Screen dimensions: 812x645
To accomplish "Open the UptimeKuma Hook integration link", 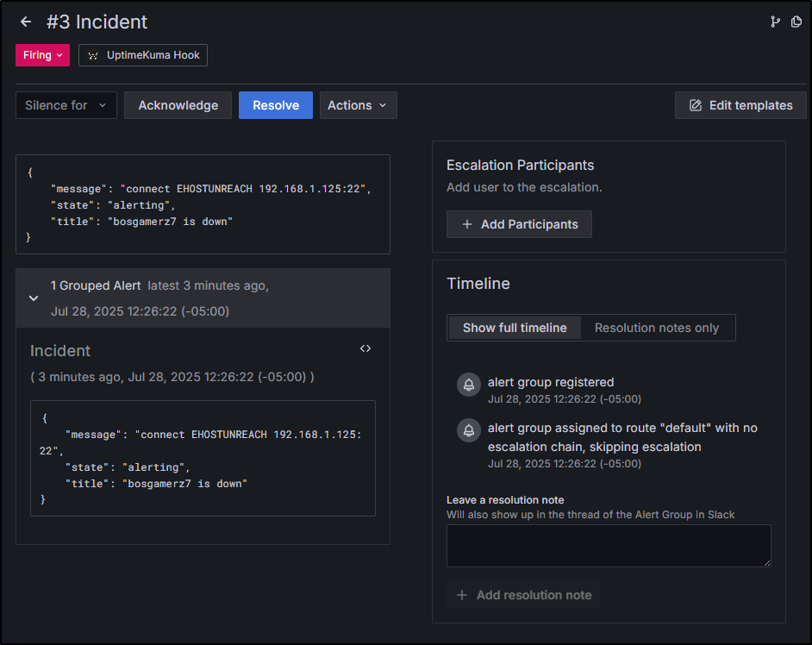I will [143, 55].
